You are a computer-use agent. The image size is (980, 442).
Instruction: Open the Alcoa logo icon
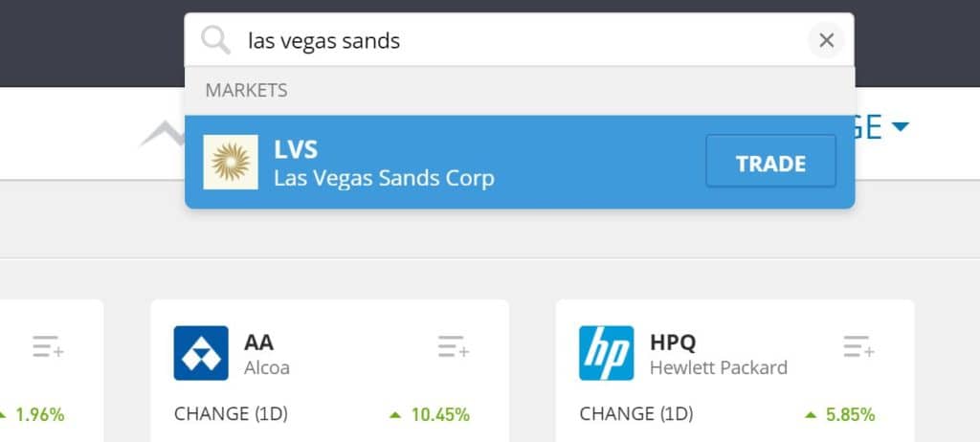point(201,353)
